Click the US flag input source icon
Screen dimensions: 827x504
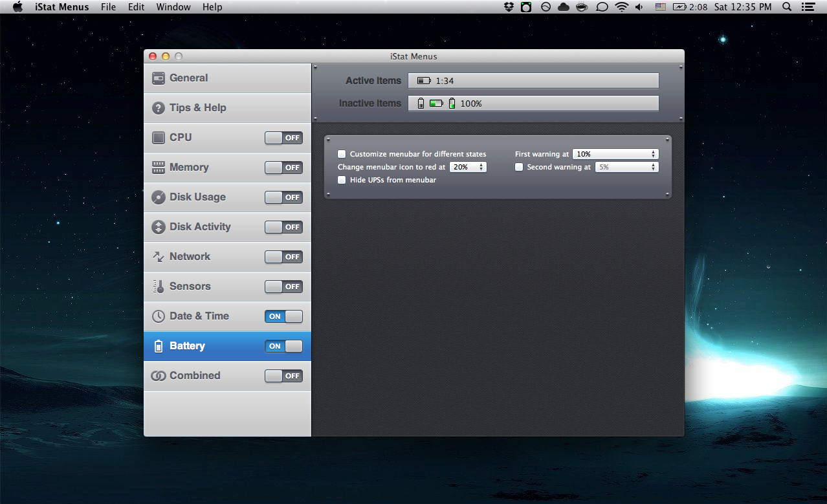pos(660,7)
